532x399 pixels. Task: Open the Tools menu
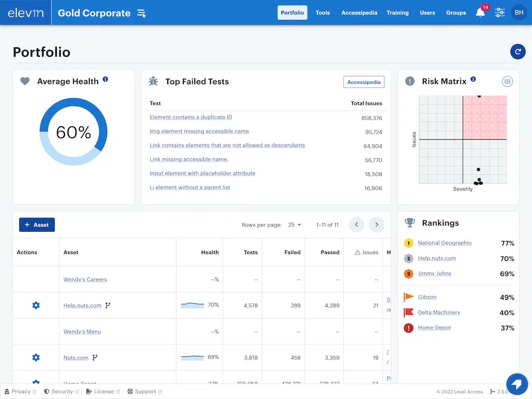pyautogui.click(x=322, y=12)
